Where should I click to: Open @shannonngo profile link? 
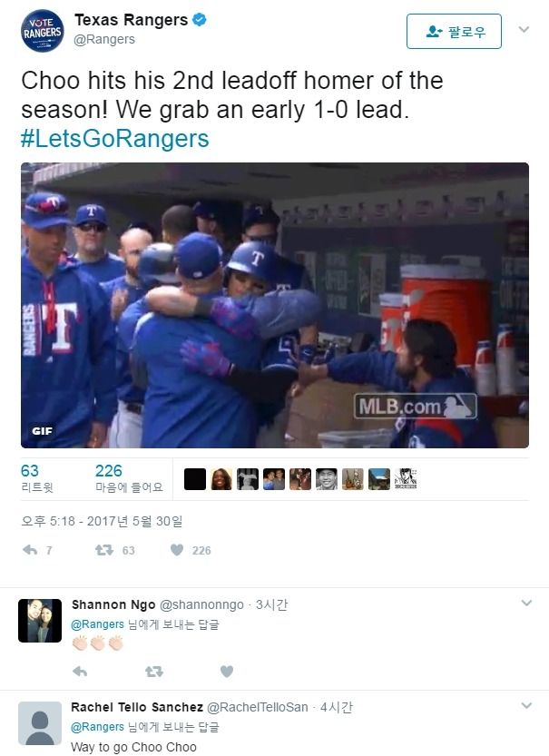tap(201, 604)
